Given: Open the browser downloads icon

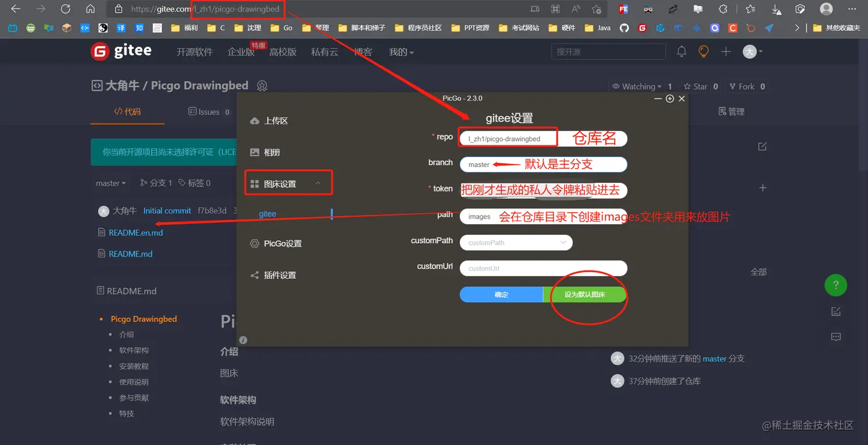Looking at the screenshot, I should click(776, 9).
